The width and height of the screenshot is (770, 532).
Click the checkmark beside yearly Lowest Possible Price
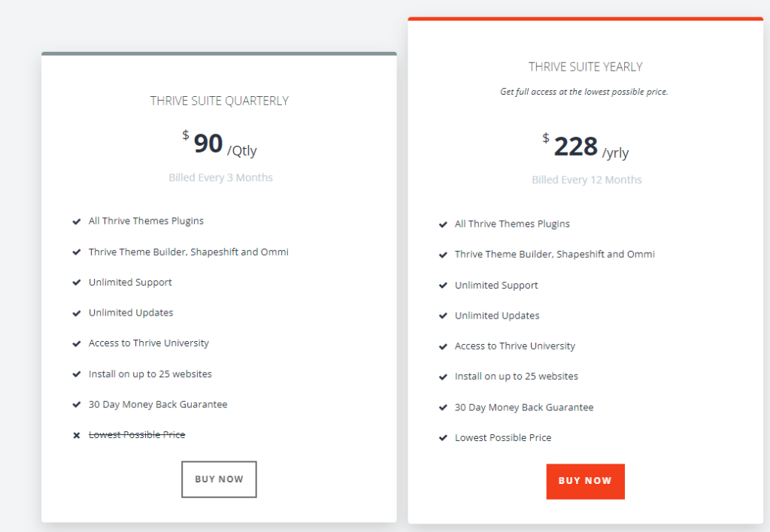443,438
